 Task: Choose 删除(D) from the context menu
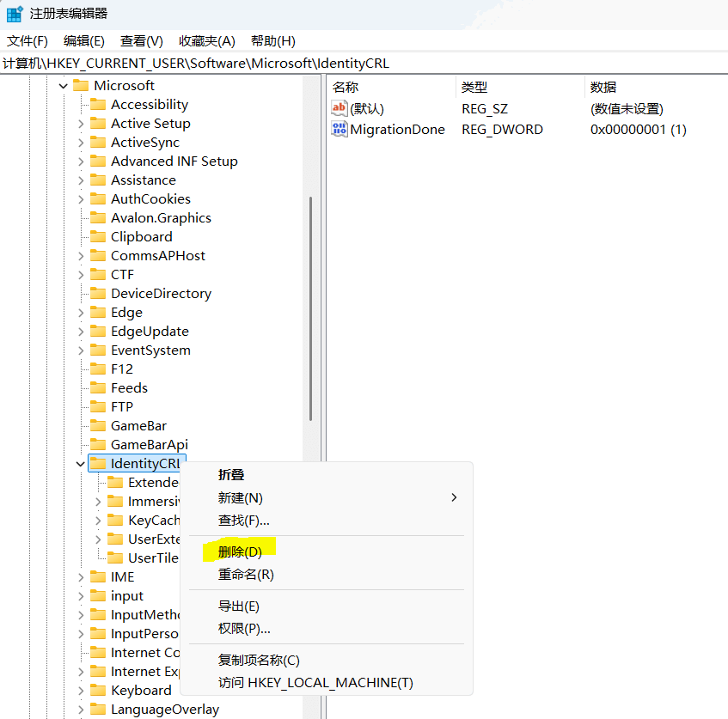point(240,551)
